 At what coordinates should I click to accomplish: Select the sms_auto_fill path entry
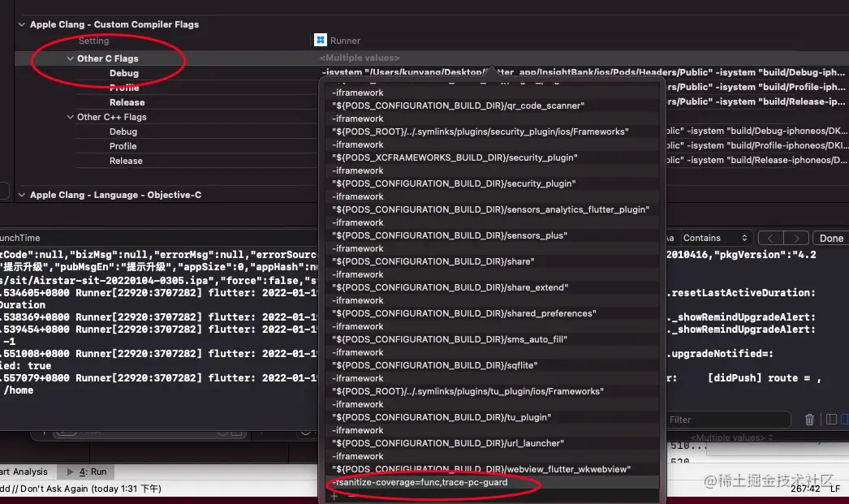450,339
